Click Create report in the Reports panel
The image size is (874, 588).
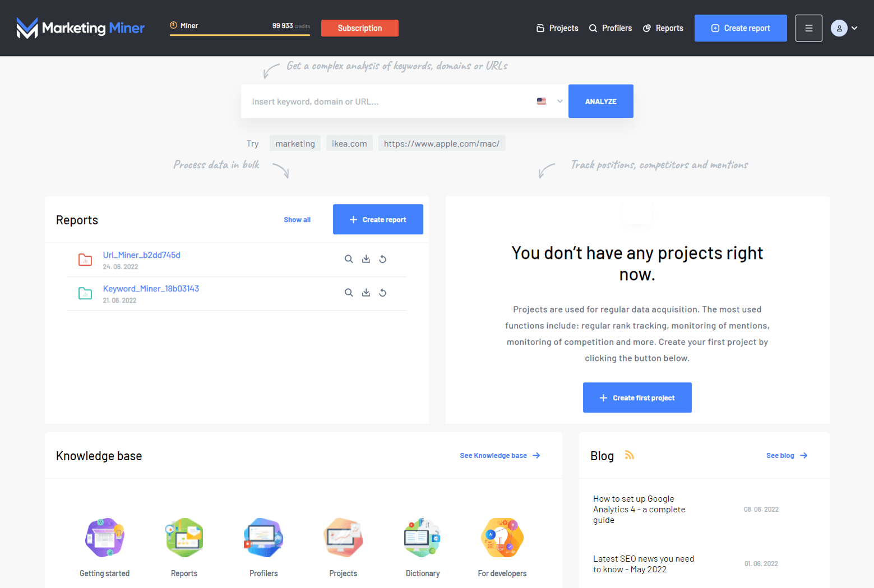(x=378, y=219)
